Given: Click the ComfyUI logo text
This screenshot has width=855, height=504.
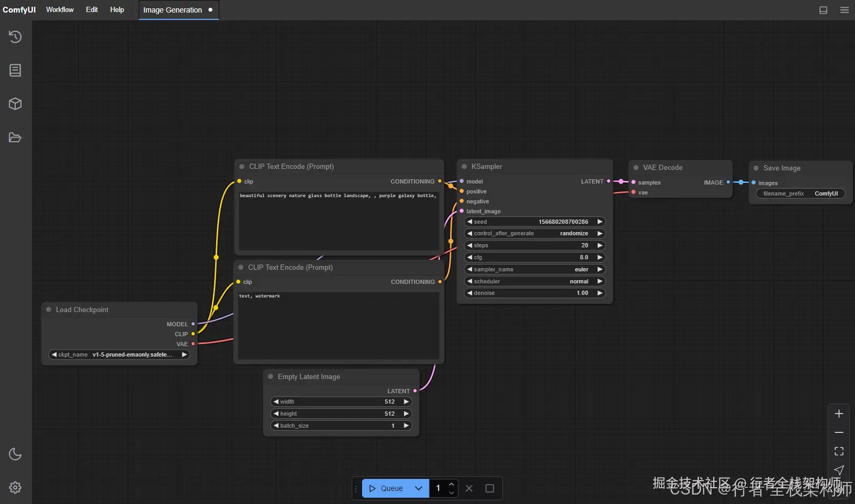Looking at the screenshot, I should click(x=19, y=10).
